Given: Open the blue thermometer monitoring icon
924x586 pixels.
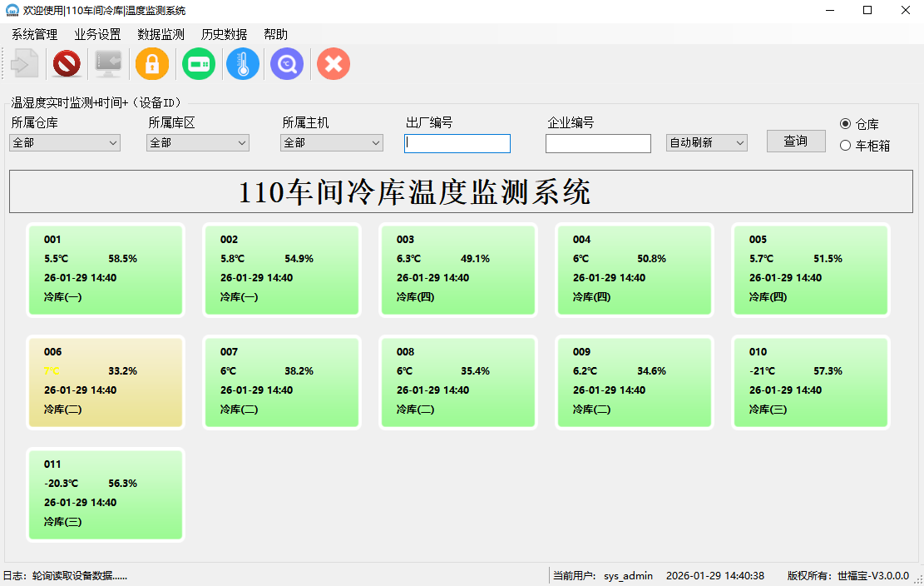Looking at the screenshot, I should [x=243, y=64].
